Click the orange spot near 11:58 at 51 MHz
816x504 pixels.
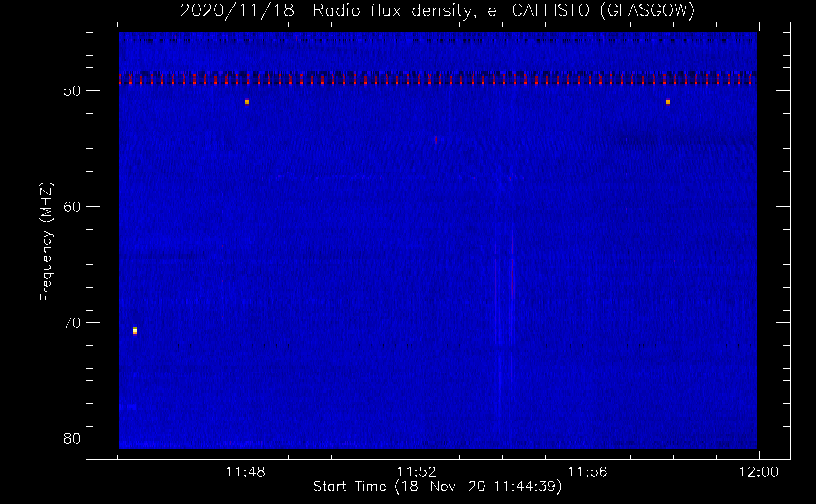point(668,102)
